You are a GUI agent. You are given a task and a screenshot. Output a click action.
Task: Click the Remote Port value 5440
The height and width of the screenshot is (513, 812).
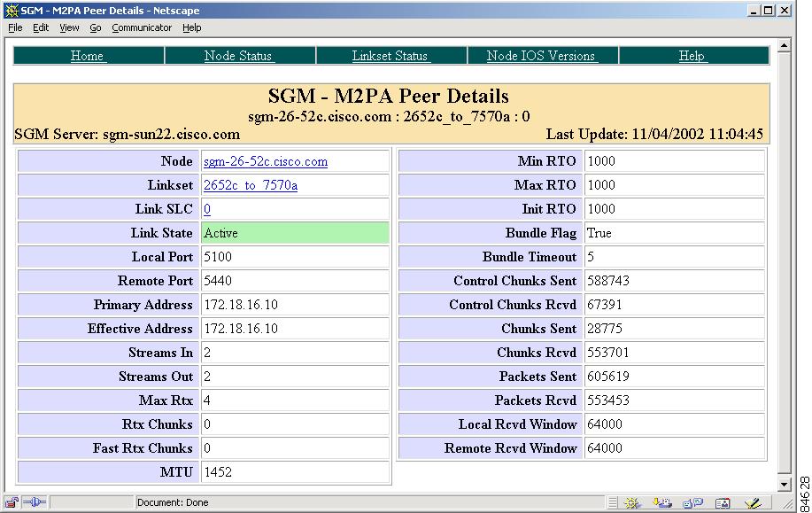tap(218, 280)
